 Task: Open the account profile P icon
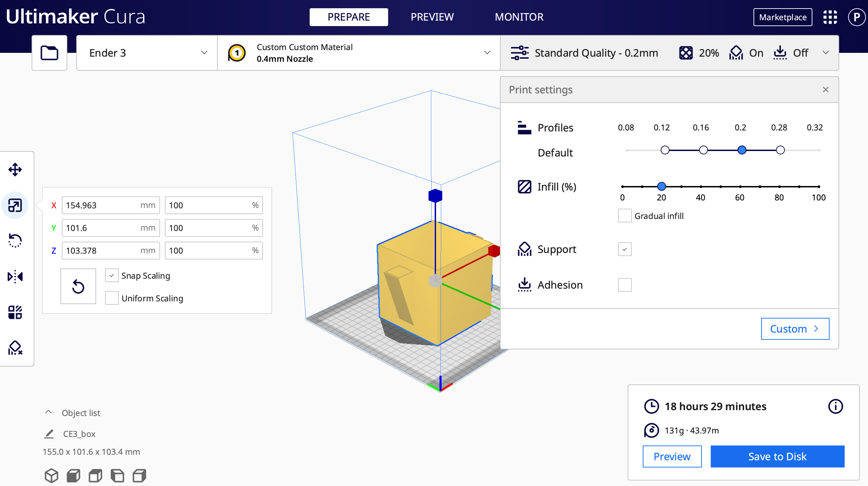[x=857, y=17]
